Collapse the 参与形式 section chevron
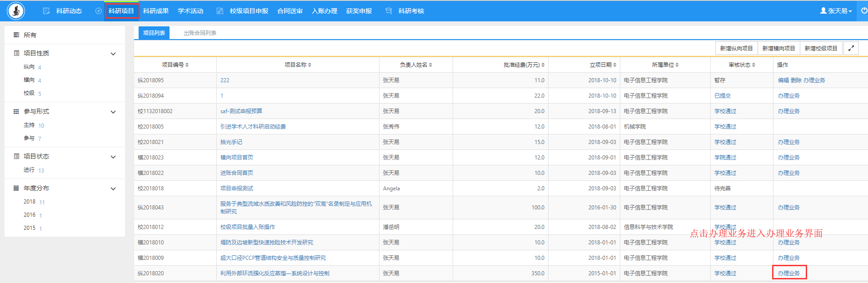The image size is (868, 283). point(113,112)
